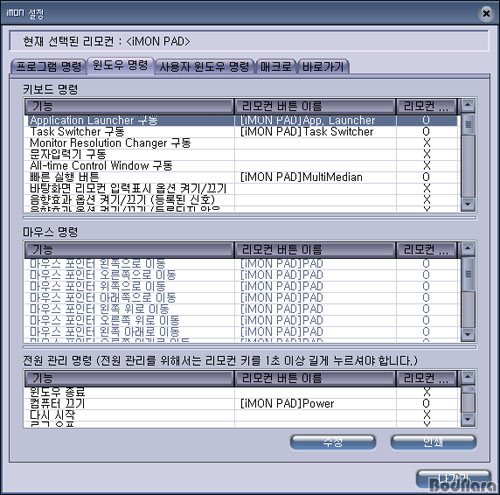500x495 pixels.
Task: Select the 빠른 실행 버튼 row
Action: (x=242, y=177)
